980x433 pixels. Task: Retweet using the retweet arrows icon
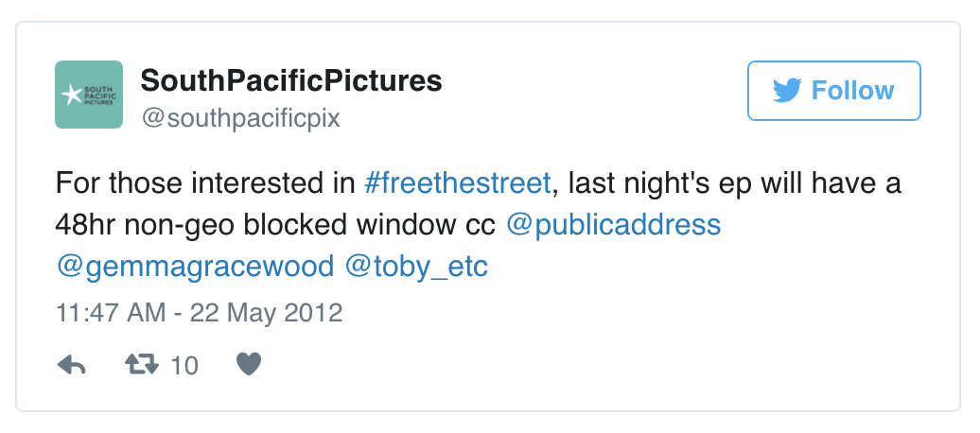pos(141,365)
